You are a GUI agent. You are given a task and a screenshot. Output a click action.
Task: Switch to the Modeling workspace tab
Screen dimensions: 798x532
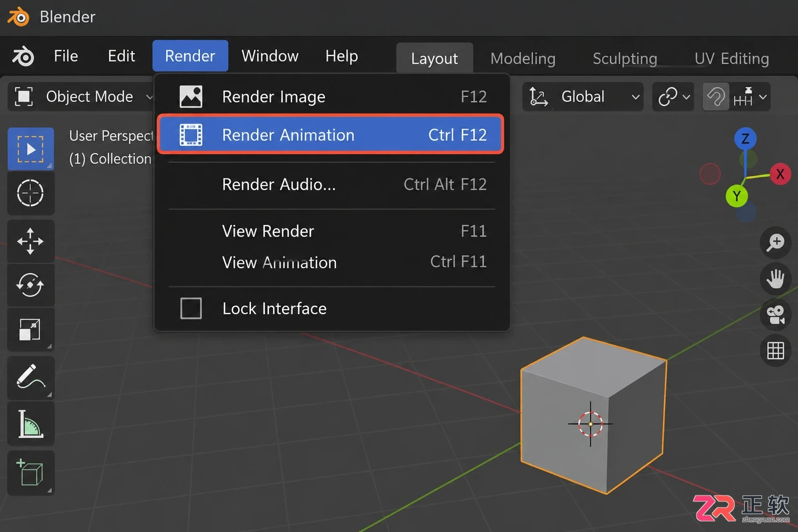pyautogui.click(x=523, y=58)
